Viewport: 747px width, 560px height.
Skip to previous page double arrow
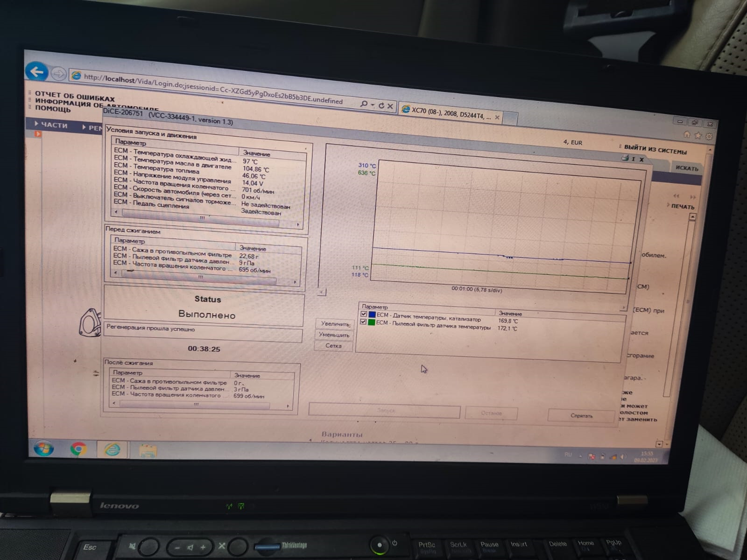(x=676, y=196)
